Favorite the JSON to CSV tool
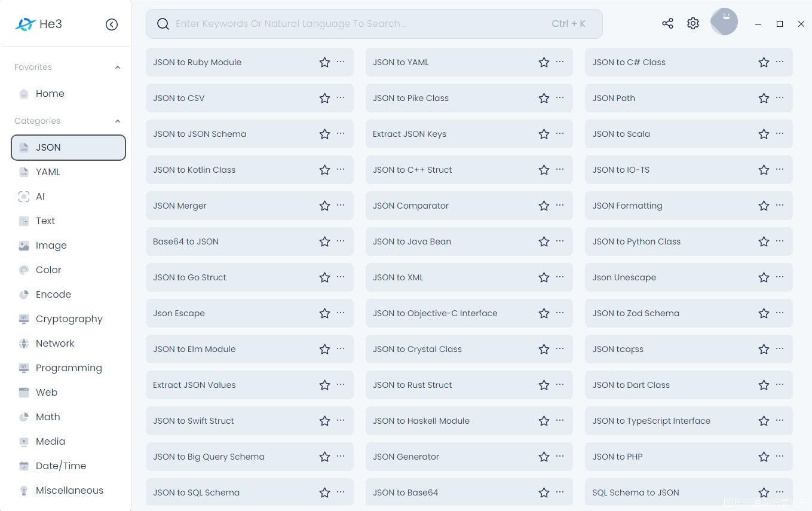The height and width of the screenshot is (511, 812). (x=324, y=98)
